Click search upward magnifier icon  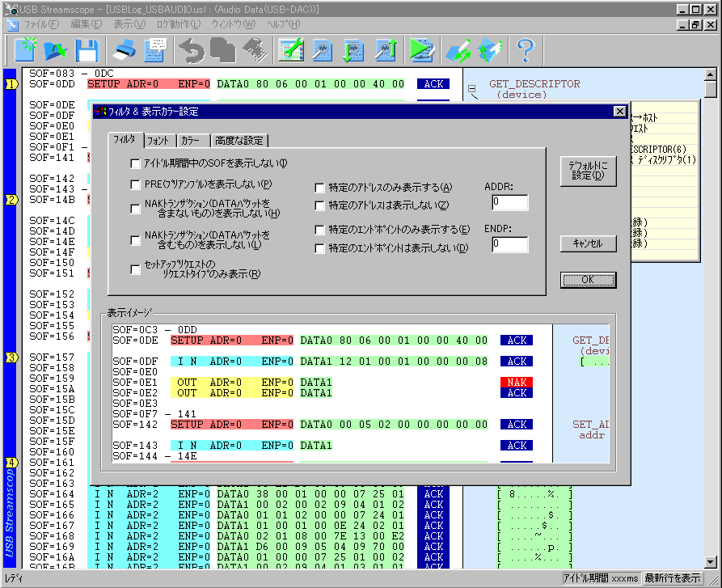pyautogui.click(x=386, y=49)
